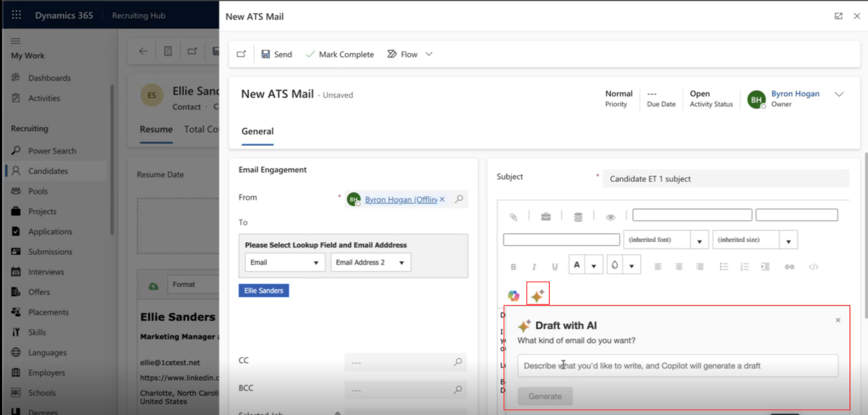Image resolution: width=868 pixels, height=415 pixels.
Task: Click the Generate button
Action: (x=545, y=396)
